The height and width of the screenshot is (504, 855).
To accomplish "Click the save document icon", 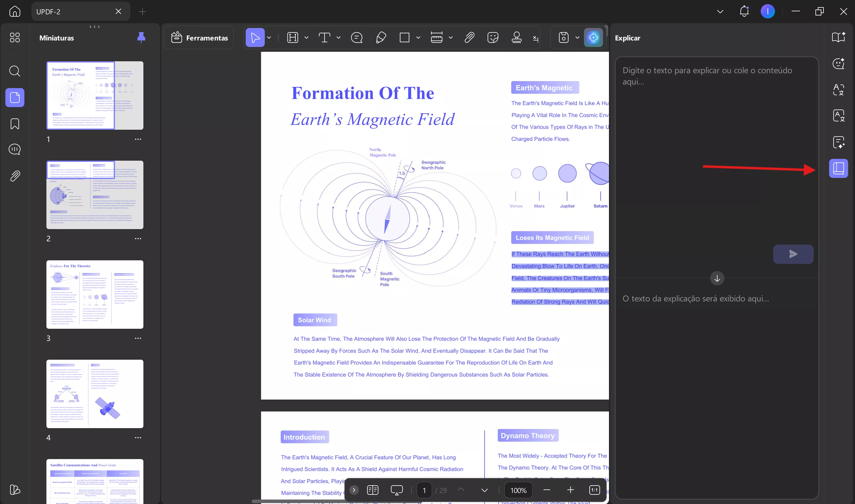I will click(563, 37).
